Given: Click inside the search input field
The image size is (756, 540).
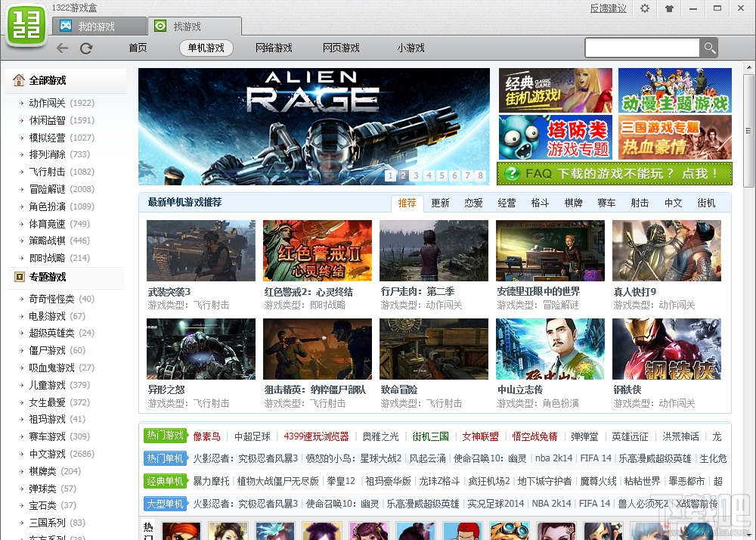Looking at the screenshot, I should pos(642,48).
